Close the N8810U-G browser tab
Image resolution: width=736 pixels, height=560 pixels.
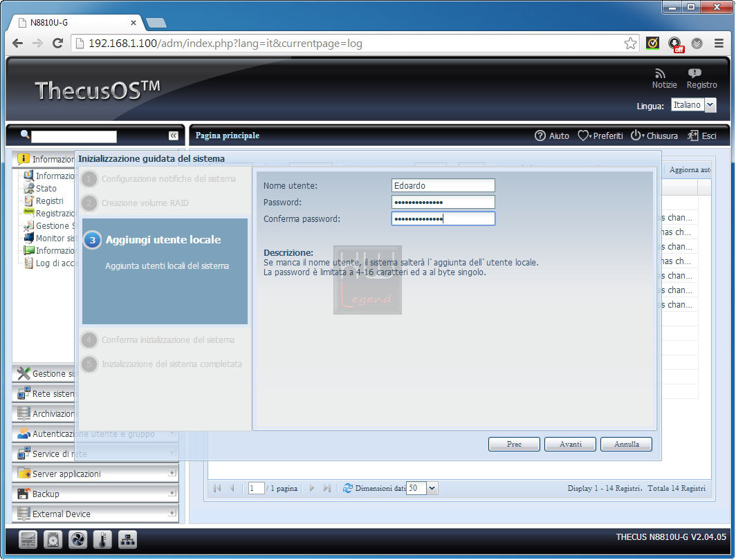click(x=134, y=23)
